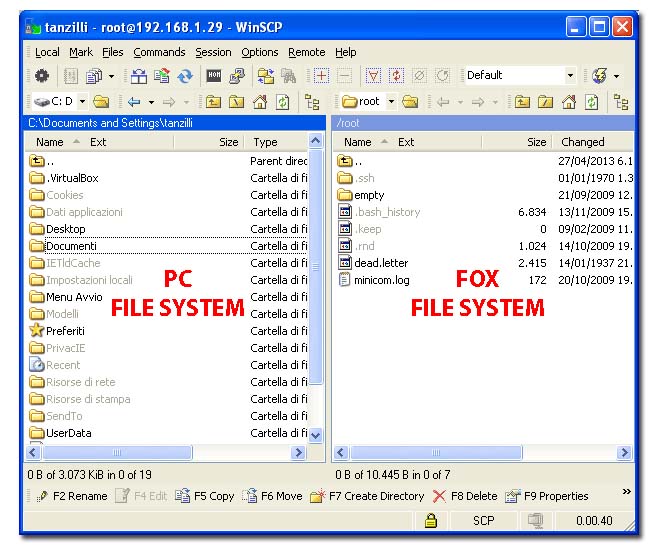Open the Help menu
Viewport: 662px width, 554px height.
point(346,52)
